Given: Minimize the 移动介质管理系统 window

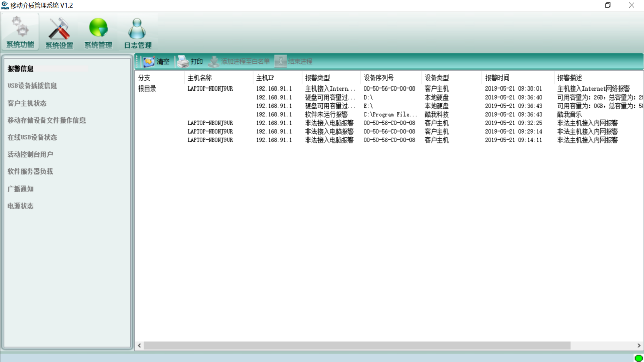Looking at the screenshot, I should pos(585,5).
